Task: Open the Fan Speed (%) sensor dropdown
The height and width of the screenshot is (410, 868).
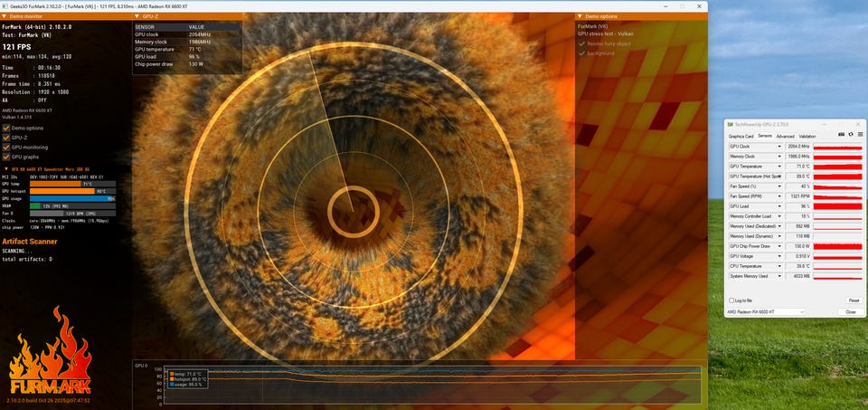Action: (780, 186)
